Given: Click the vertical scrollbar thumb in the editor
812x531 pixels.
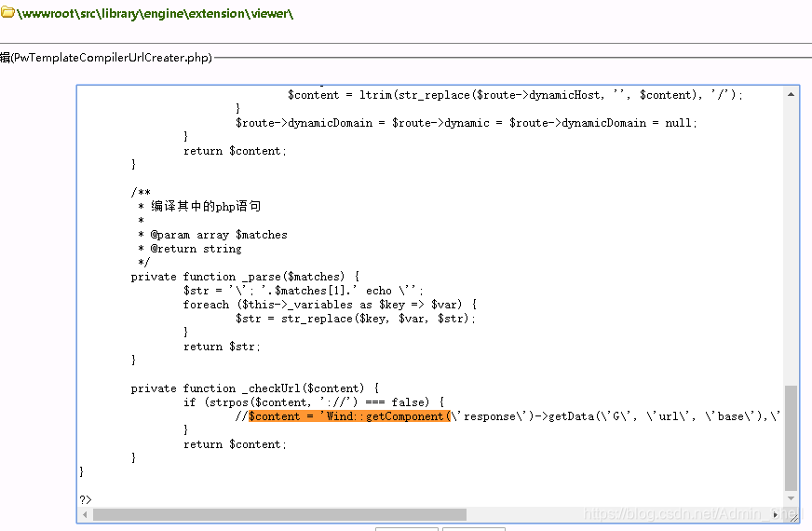Looking at the screenshot, I should [791, 438].
